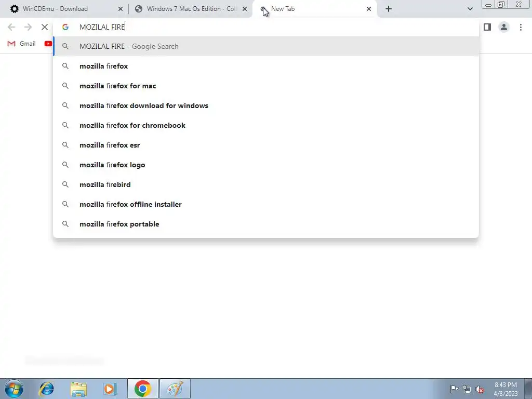Go forward with the forward arrow

[x=28, y=27]
